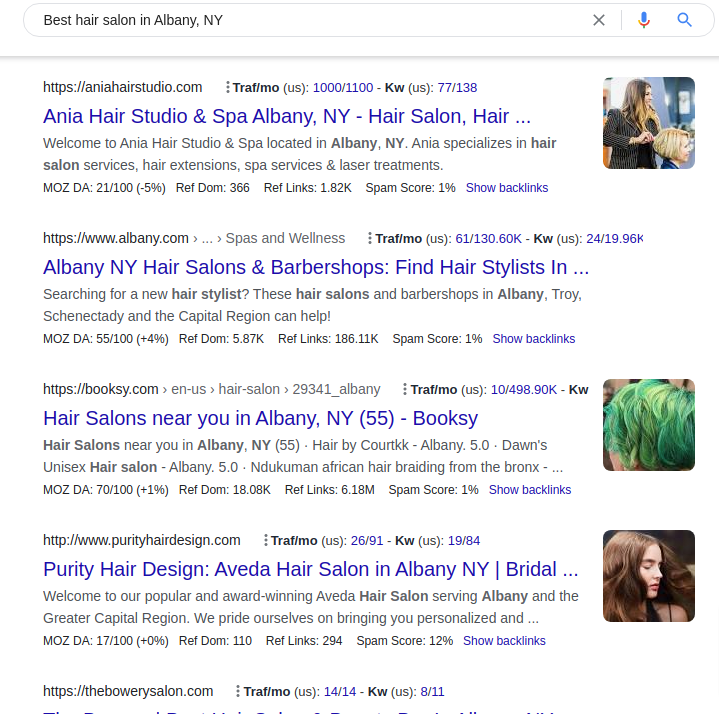Click the green hair Booksy thumbnail
The width and height of the screenshot is (719, 714).
click(x=649, y=425)
